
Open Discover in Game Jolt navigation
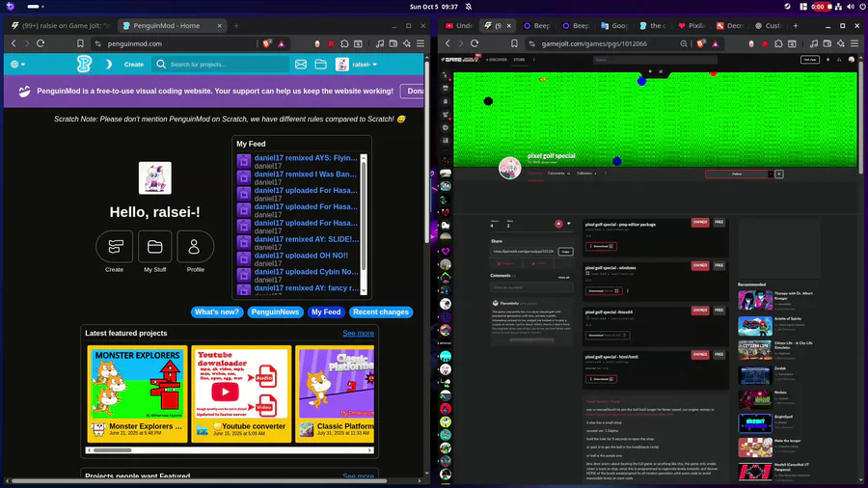point(497,60)
